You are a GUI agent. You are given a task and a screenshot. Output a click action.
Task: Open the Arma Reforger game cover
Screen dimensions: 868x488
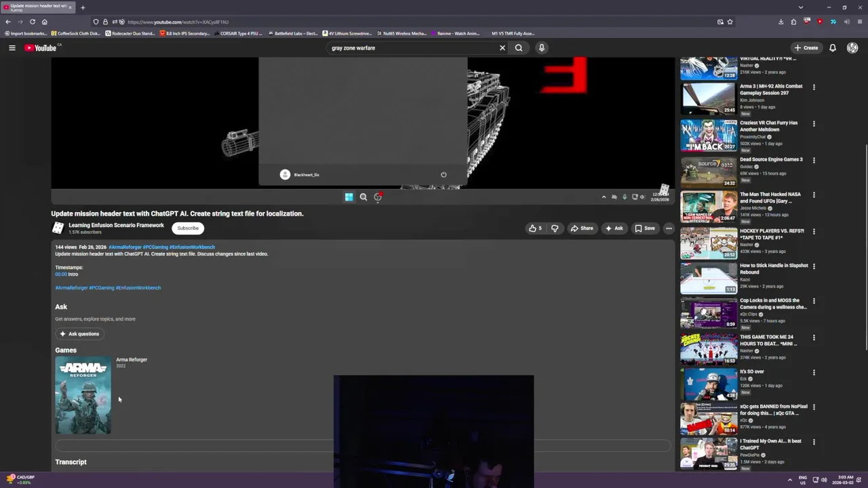pos(83,395)
